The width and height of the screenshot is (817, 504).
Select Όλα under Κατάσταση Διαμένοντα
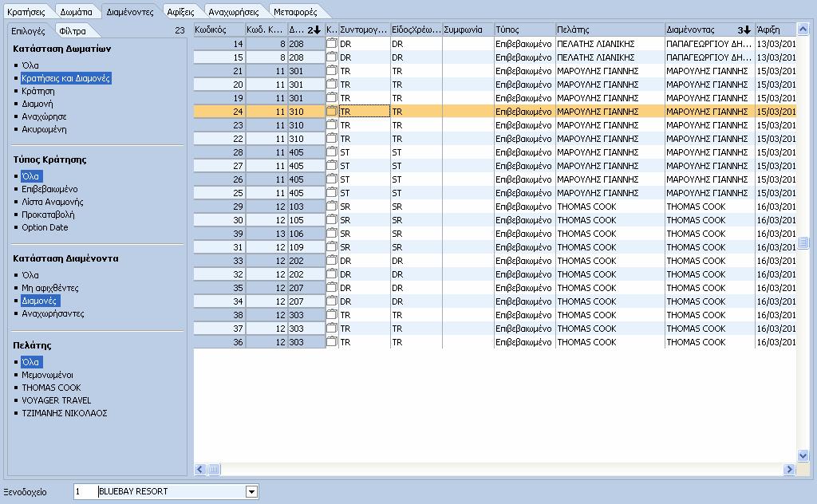pyautogui.click(x=30, y=275)
